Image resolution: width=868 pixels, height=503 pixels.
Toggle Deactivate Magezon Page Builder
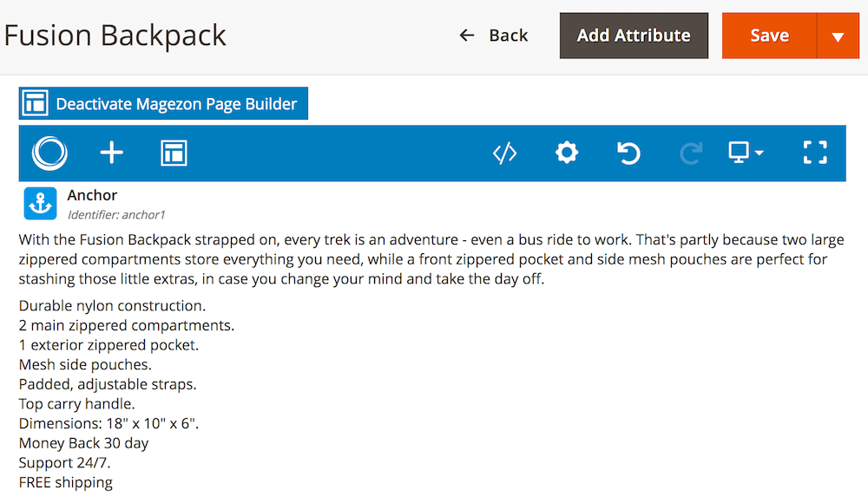[163, 103]
